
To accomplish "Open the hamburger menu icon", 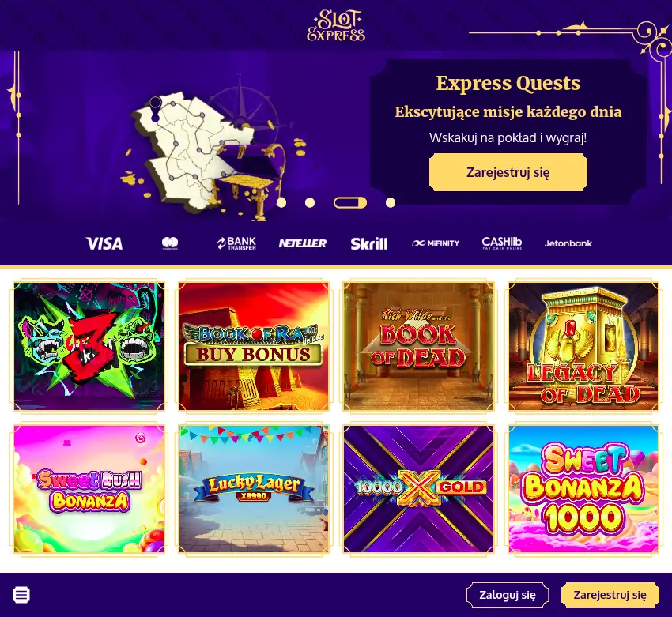I will (21, 595).
